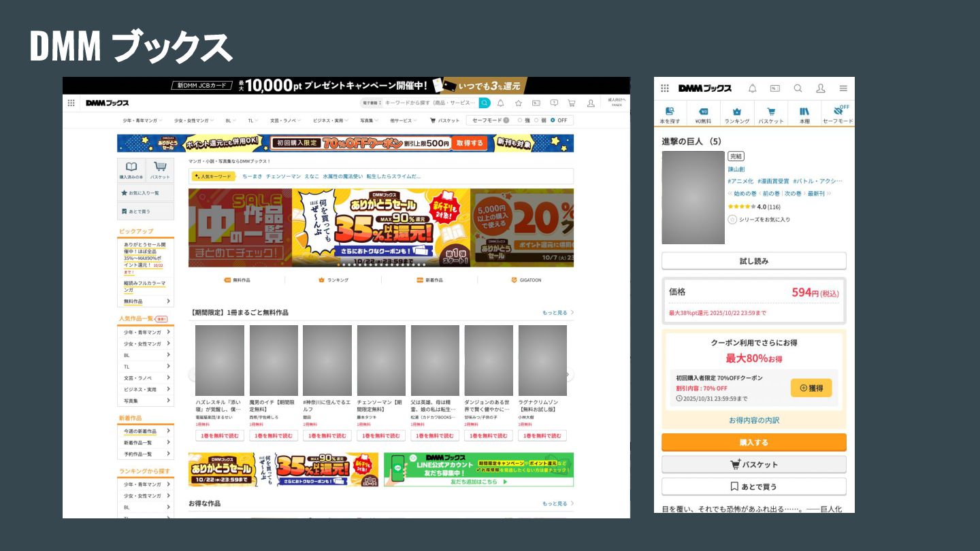980x551 pixels.
Task: Open the grid menu icon in the mobile header
Action: (665, 88)
